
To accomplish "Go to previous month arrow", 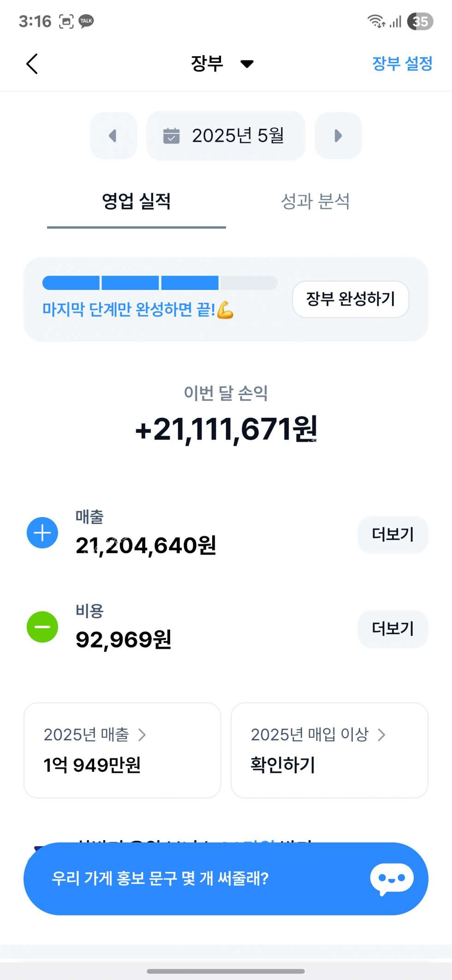I will coord(113,136).
